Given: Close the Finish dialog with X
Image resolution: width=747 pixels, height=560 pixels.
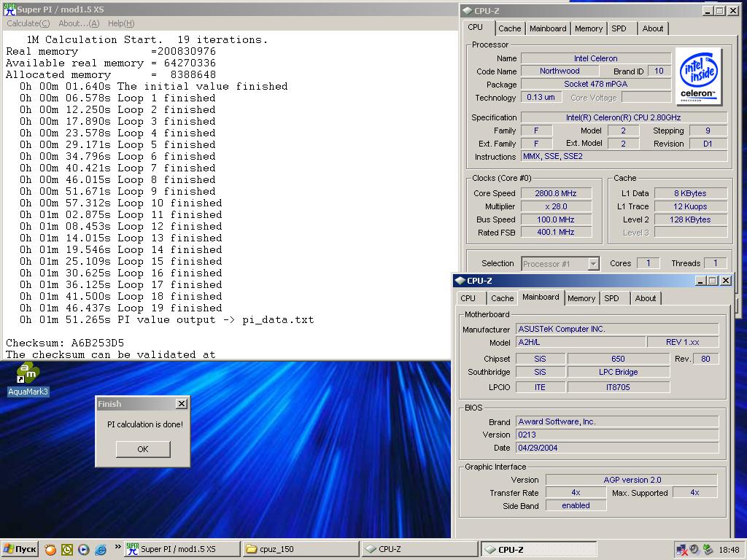Looking at the screenshot, I should 182,404.
